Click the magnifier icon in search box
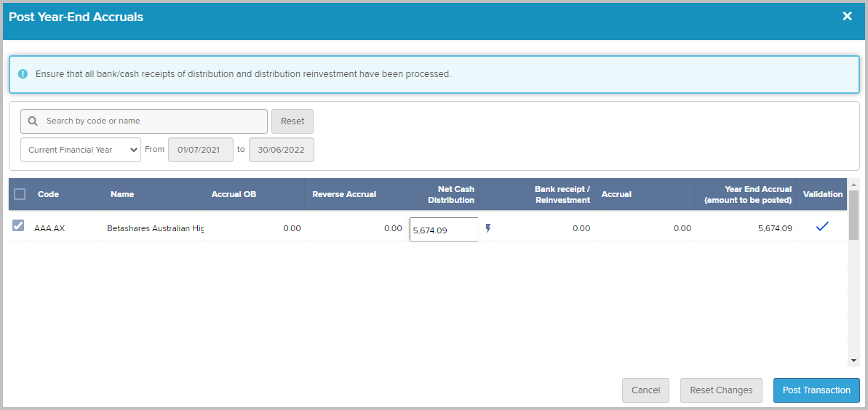The image size is (868, 410). click(x=33, y=121)
